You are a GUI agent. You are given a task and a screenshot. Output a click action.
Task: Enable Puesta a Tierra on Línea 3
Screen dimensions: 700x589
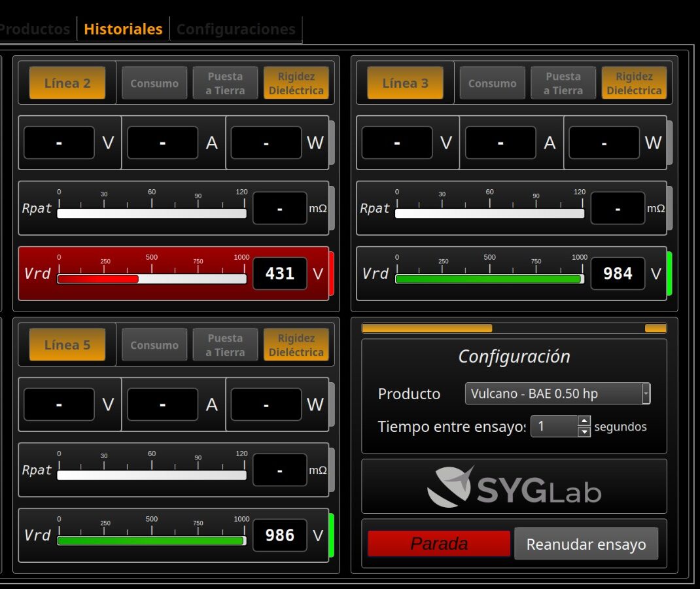(563, 83)
